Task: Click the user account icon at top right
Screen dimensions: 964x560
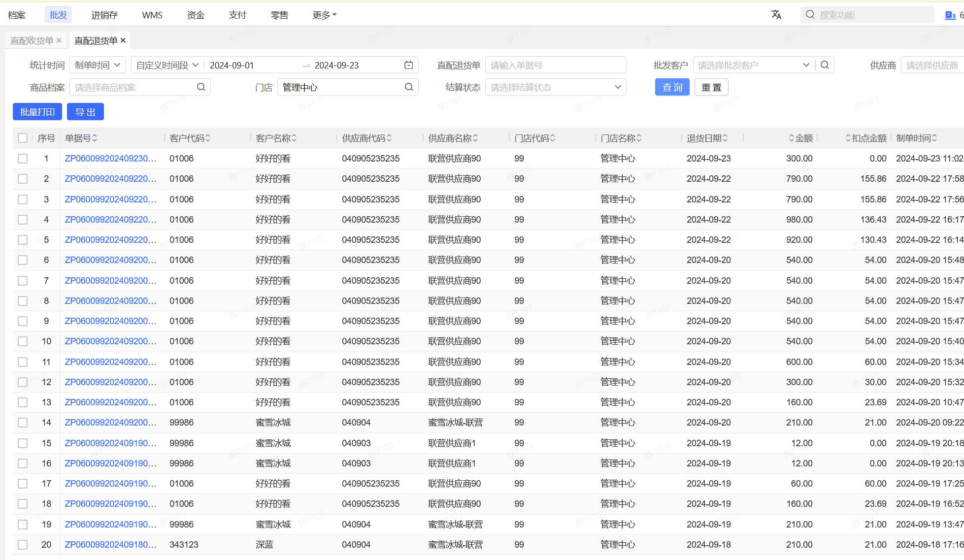Action: tap(950, 15)
